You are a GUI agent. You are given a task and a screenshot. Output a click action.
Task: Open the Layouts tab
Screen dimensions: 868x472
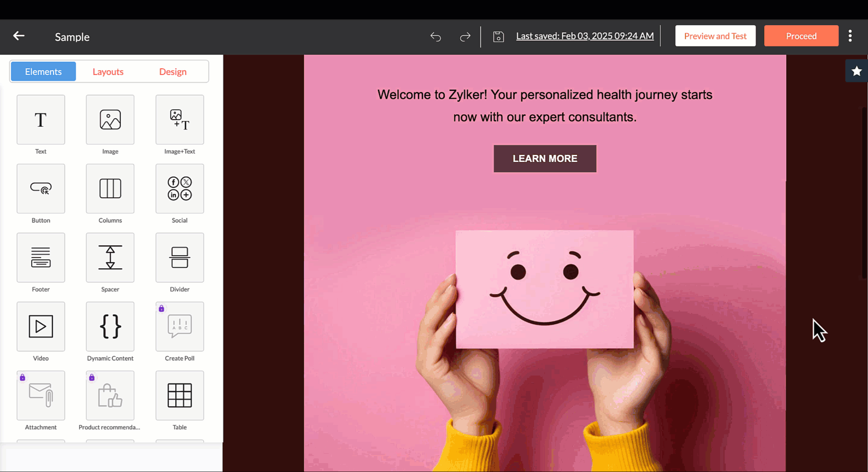108,72
